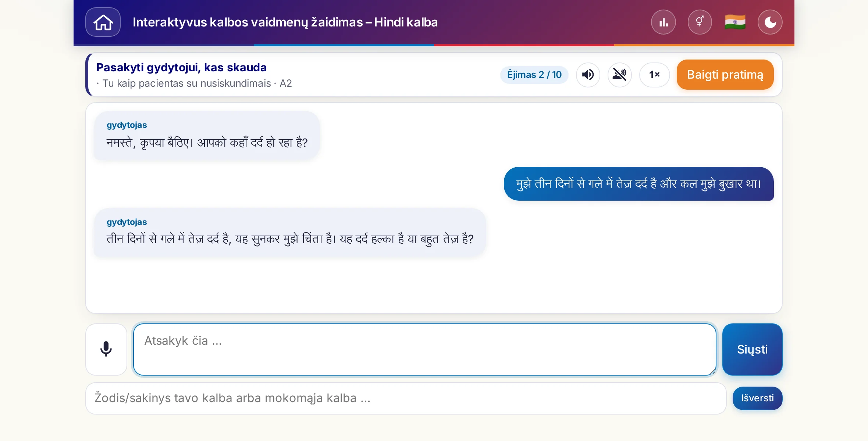868x441 pixels.
Task: Send the reply with Siųsti
Action: (x=752, y=349)
